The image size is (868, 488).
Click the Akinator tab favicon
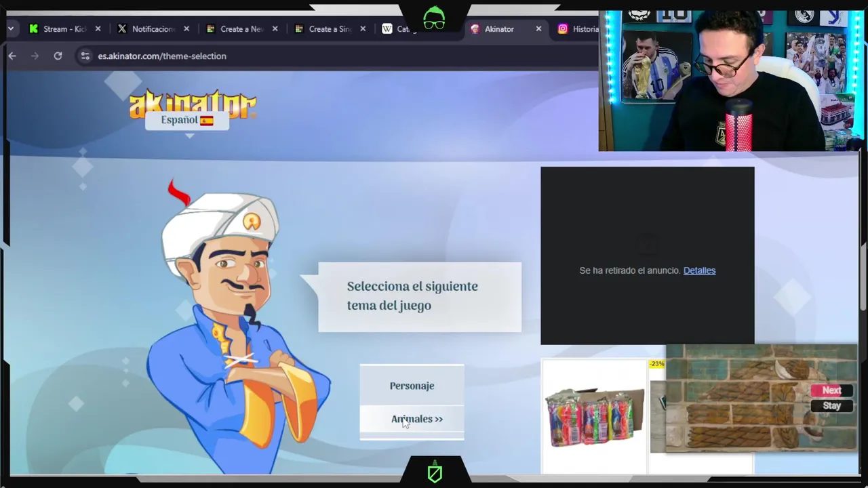click(x=475, y=28)
